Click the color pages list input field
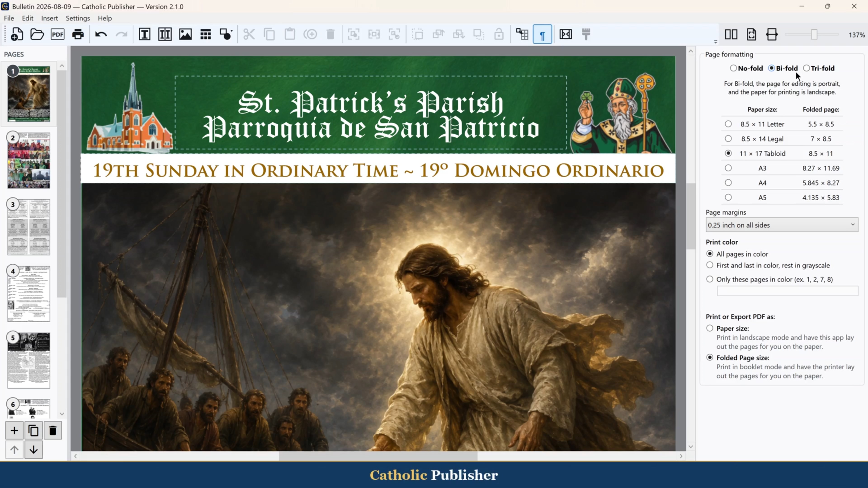Image resolution: width=868 pixels, height=488 pixels. [x=788, y=291]
